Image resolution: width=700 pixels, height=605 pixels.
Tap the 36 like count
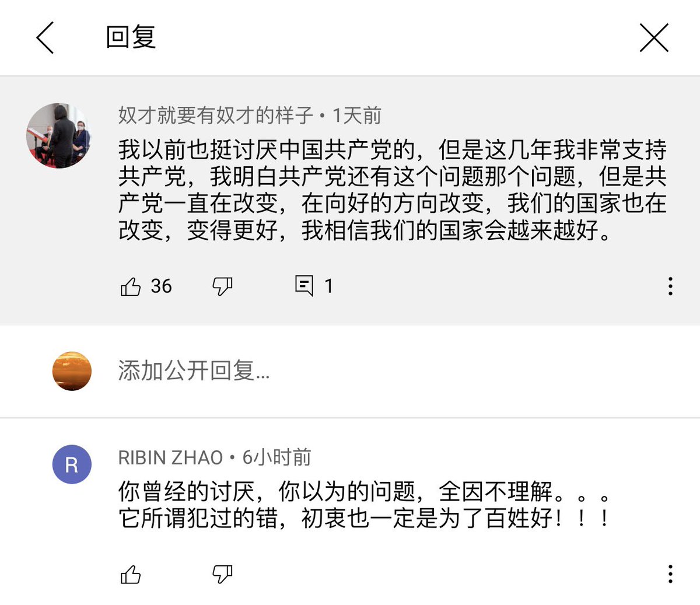click(x=161, y=286)
